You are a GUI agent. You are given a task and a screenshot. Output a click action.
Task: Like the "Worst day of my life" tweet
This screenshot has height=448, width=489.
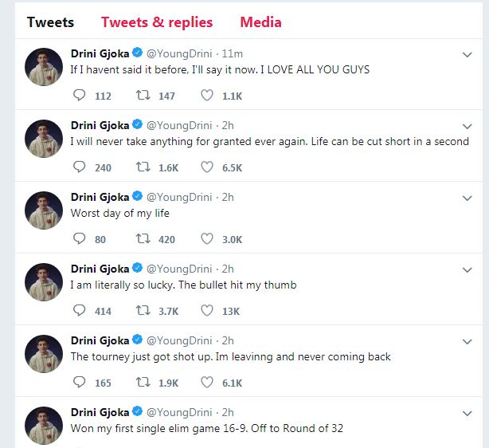tap(207, 239)
